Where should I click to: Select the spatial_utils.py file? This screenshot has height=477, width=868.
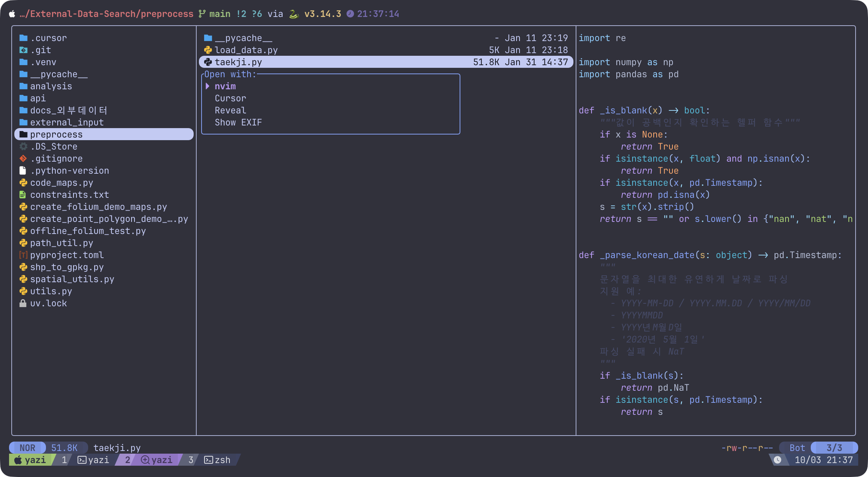point(72,279)
